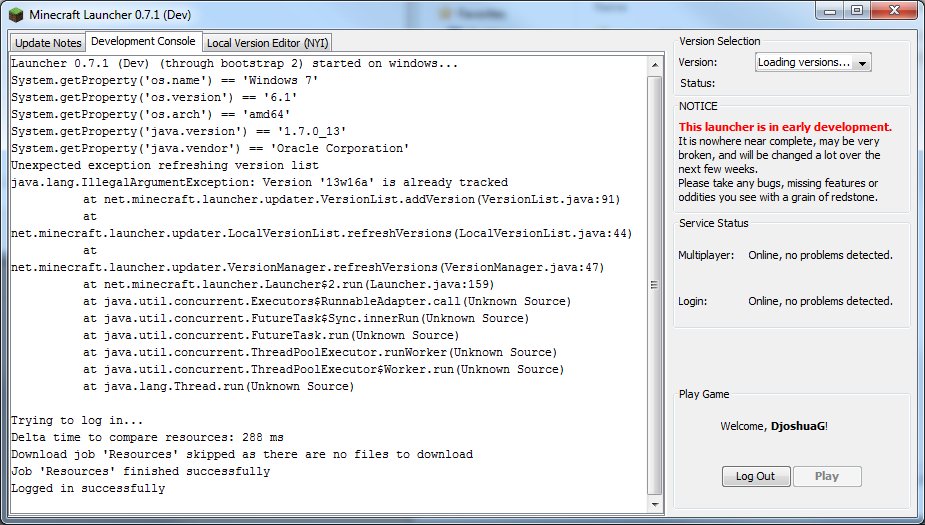Click the IllegalArgumentException '13w16a' error line
Viewport: 925px width, 525px height.
tap(260, 182)
